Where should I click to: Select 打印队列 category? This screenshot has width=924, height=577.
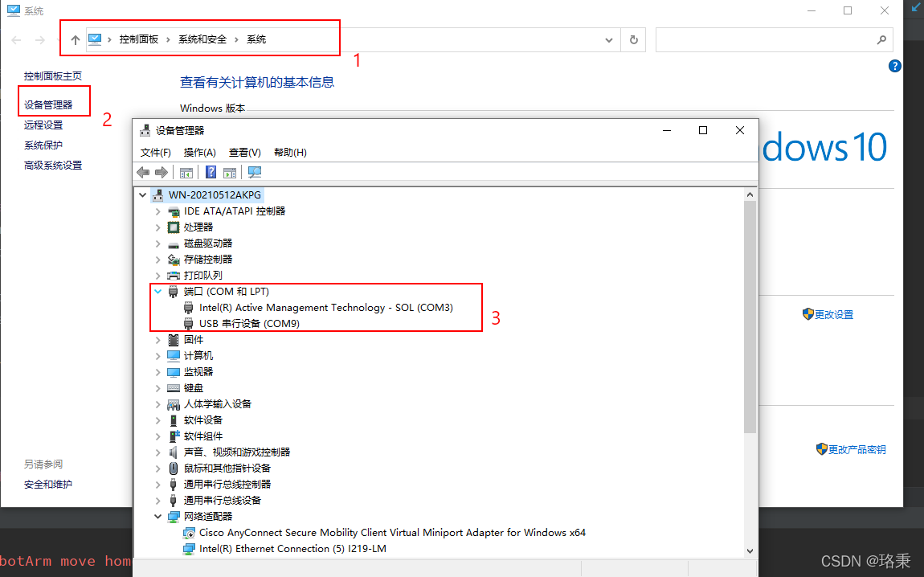[203, 275]
